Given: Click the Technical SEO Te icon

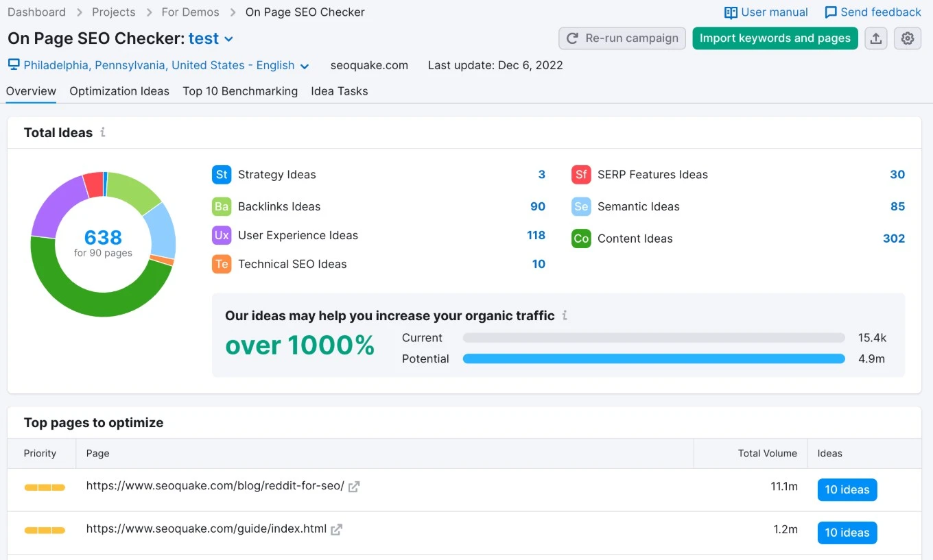Looking at the screenshot, I should tap(222, 264).
